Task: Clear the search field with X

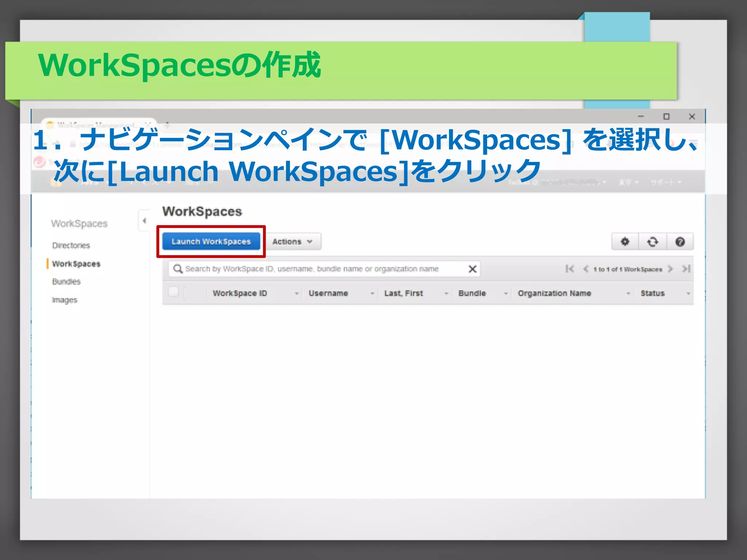Action: coord(472,269)
